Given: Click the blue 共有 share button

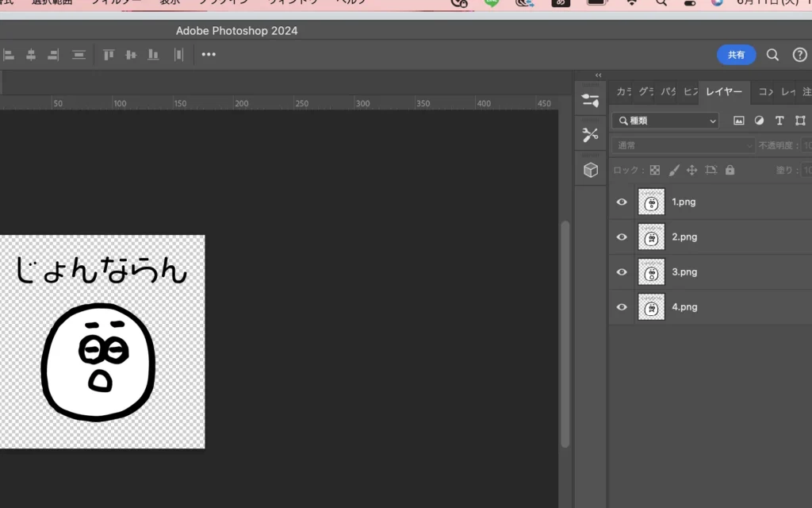Looking at the screenshot, I should pos(736,55).
